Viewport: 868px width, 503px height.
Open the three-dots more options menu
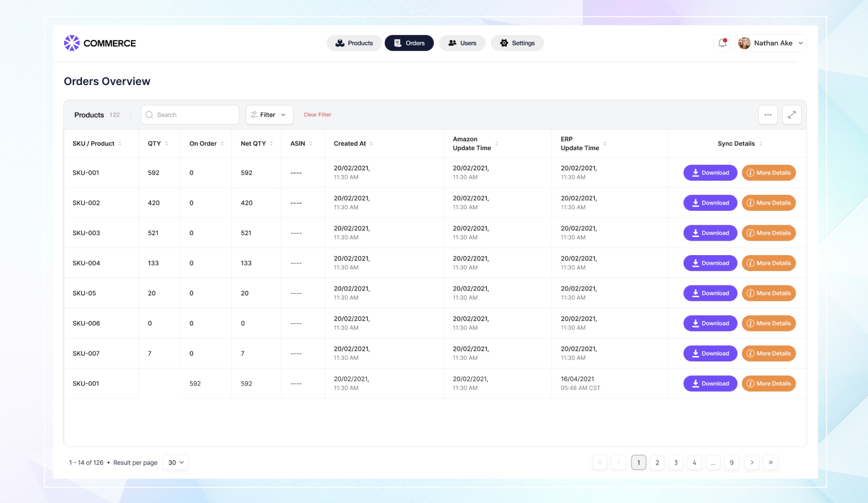coord(768,115)
